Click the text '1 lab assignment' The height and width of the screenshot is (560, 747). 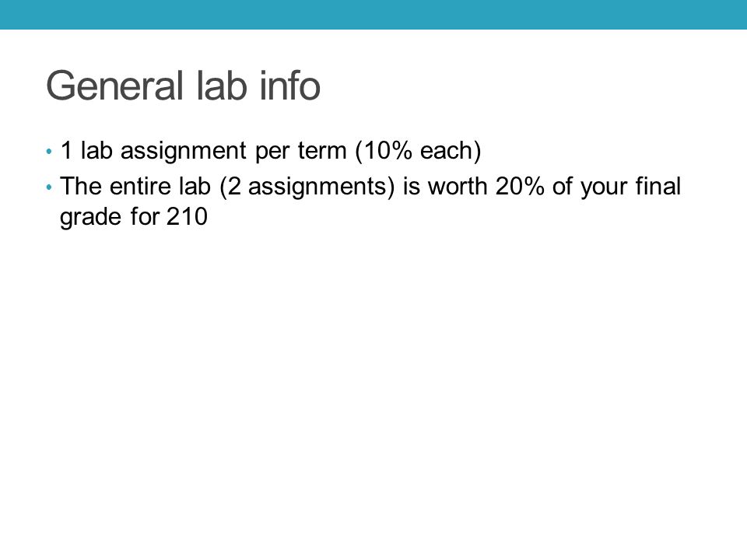pyautogui.click(x=153, y=152)
